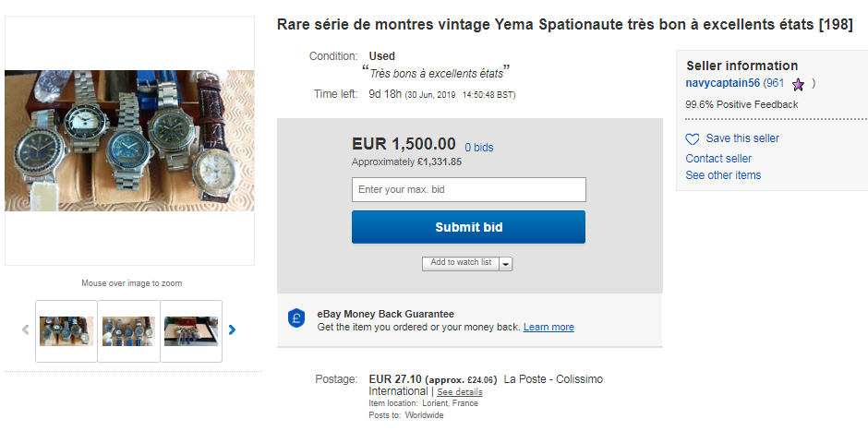
Task: Show previous thumbnails with left arrow
Action: (26, 329)
